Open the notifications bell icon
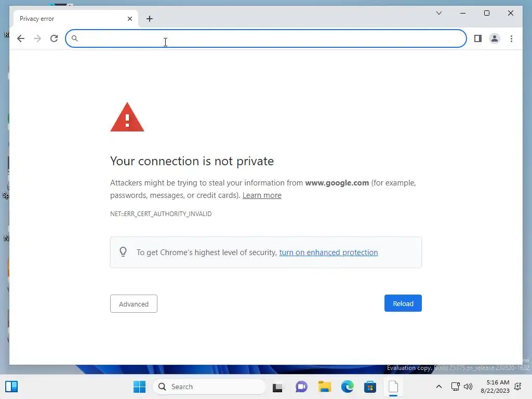 pos(518,386)
